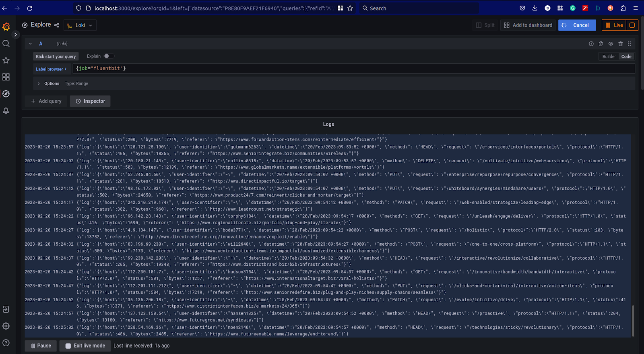Collapse query row A
The image size is (644, 354).
pos(30,44)
